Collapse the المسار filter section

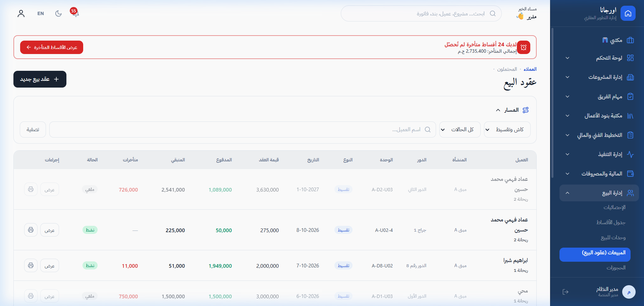tap(512, 110)
